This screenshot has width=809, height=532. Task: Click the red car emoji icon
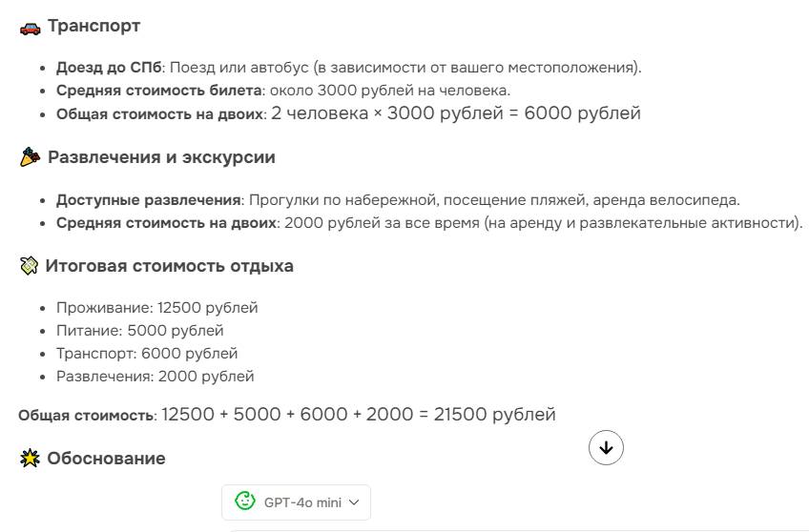(30, 29)
